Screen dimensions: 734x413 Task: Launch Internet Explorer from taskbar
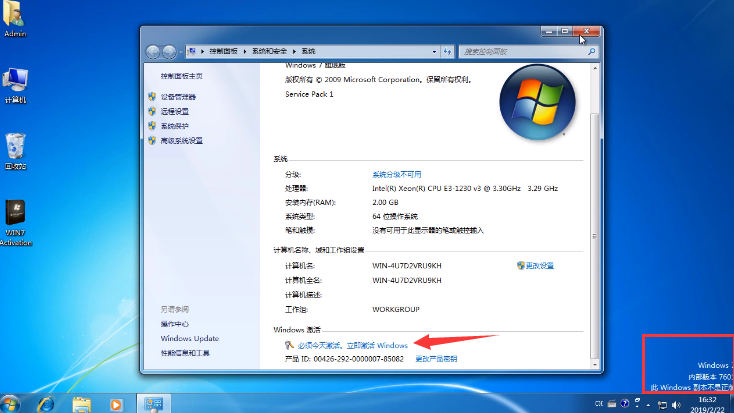[x=46, y=404]
